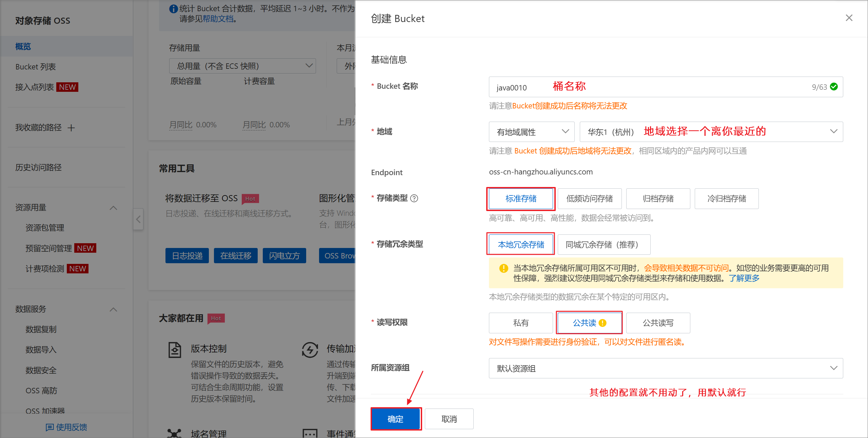Select 低频访问存储 storage type
Screen dimensions: 868x438
590,199
